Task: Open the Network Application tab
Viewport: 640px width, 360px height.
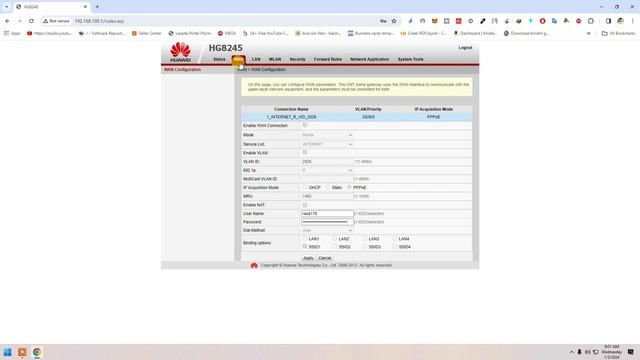Action: pyautogui.click(x=369, y=59)
